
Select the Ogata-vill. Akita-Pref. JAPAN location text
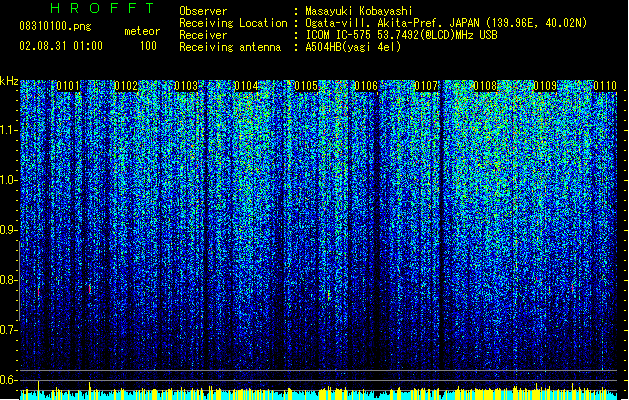point(446,23)
